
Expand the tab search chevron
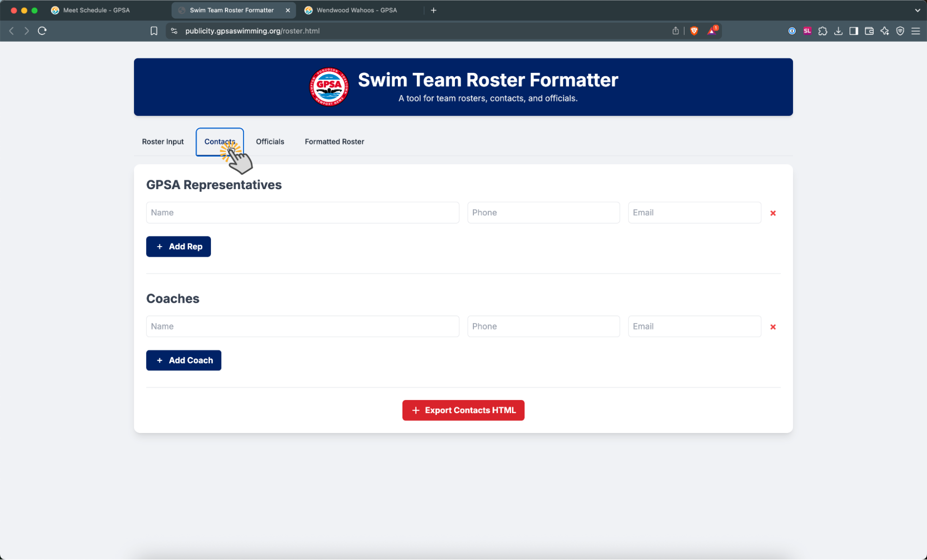click(x=917, y=10)
